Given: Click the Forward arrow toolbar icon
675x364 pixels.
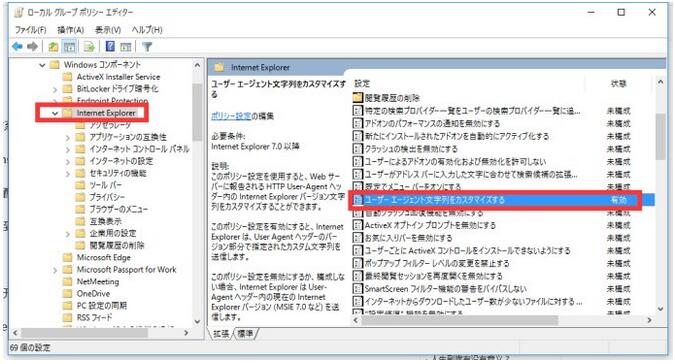Looking at the screenshot, I should click(32, 46).
